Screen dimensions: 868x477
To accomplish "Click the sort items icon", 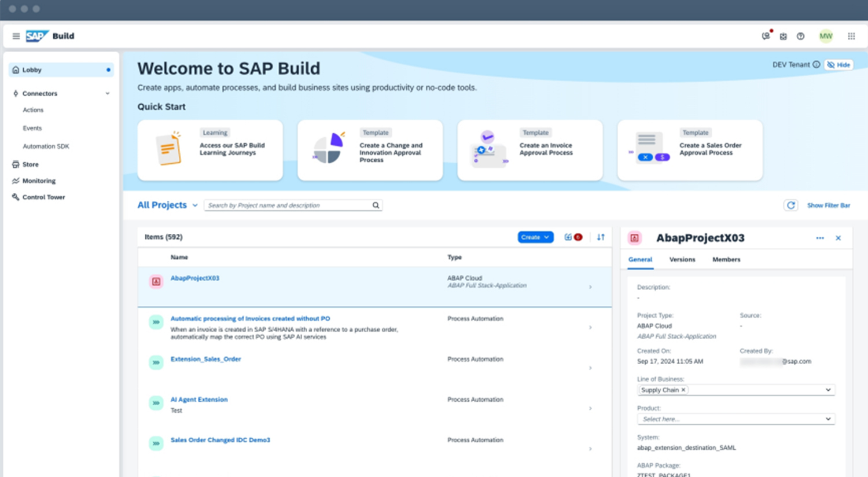I will 601,237.
